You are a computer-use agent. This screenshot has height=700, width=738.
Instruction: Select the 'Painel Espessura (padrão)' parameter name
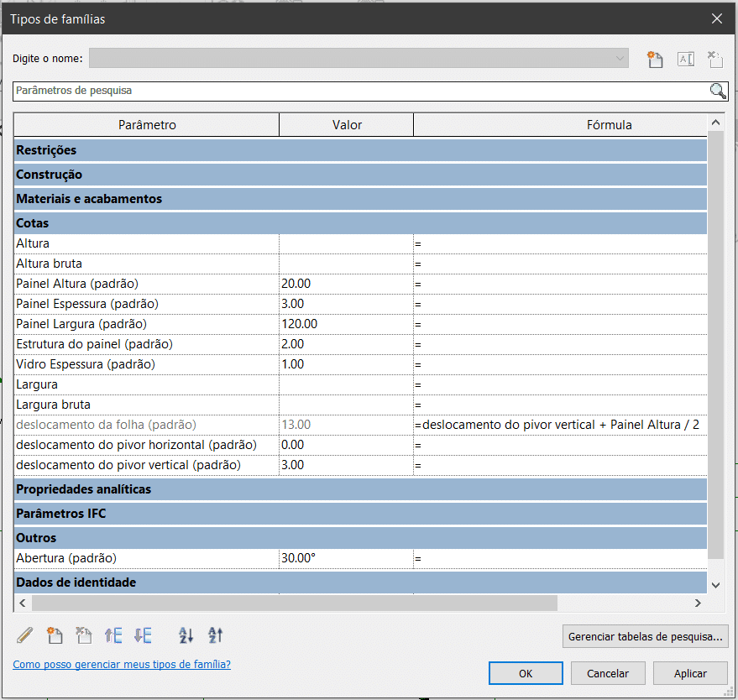coord(87,304)
